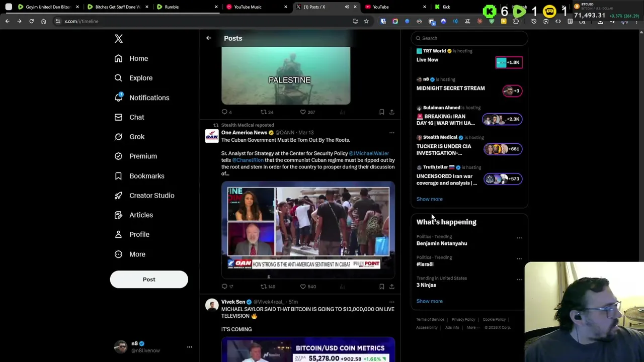644x362 pixels.
Task: Reload the page in browser toolbar
Action: [31, 21]
